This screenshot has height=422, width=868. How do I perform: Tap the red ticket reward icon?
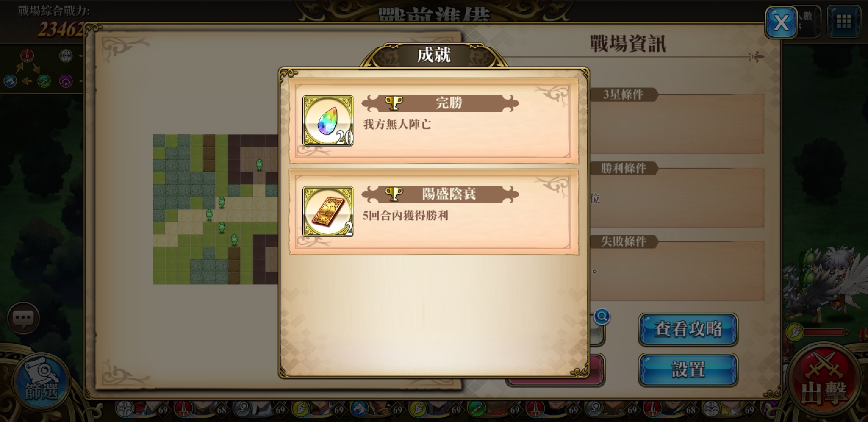click(x=328, y=211)
